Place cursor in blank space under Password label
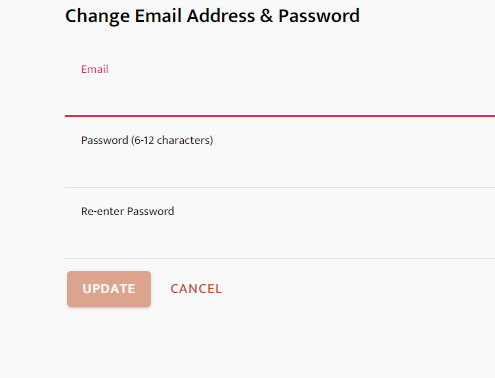Image resolution: width=495 pixels, height=378 pixels. click(x=280, y=168)
